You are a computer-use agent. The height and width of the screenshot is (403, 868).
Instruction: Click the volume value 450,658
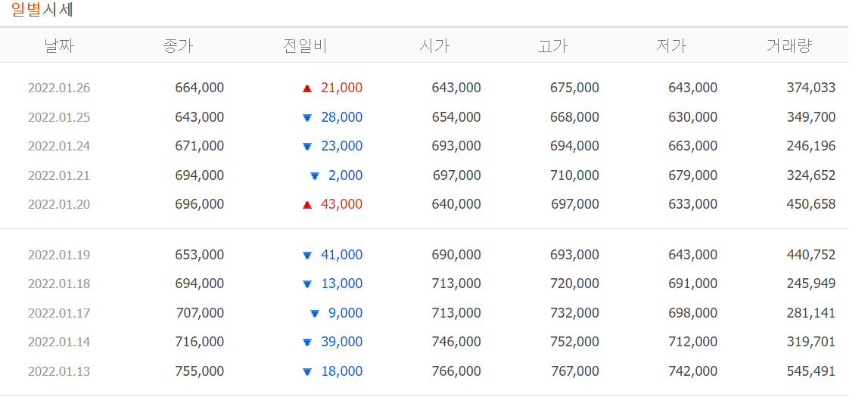coord(811,205)
